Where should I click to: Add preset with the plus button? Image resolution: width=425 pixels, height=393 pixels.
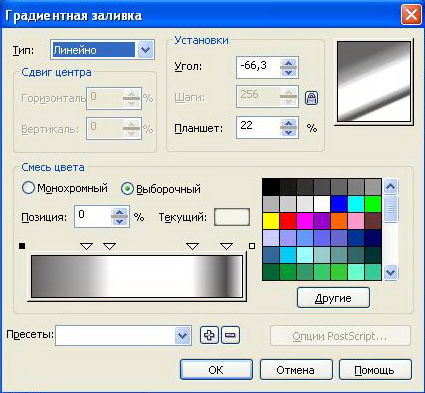pos(209,335)
